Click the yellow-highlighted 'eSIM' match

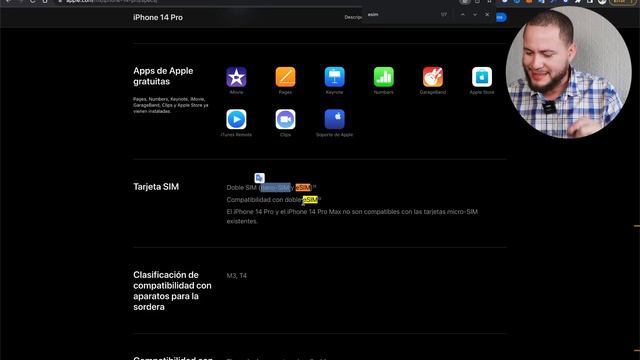310,200
